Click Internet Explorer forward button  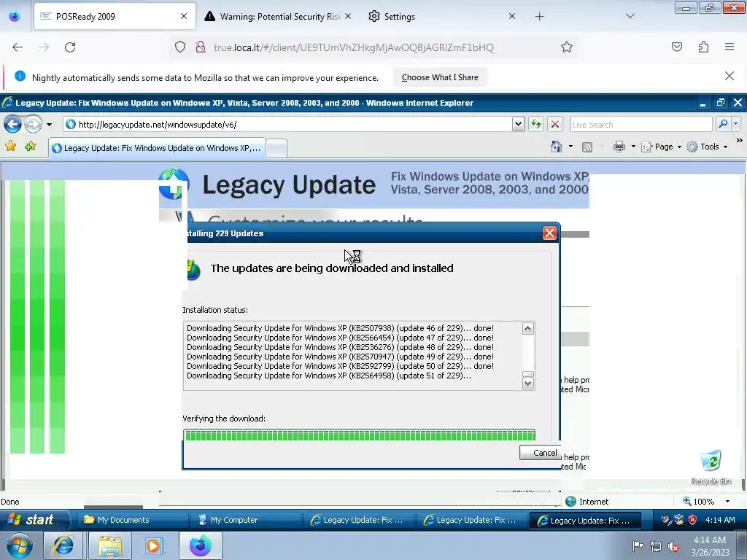(33, 125)
